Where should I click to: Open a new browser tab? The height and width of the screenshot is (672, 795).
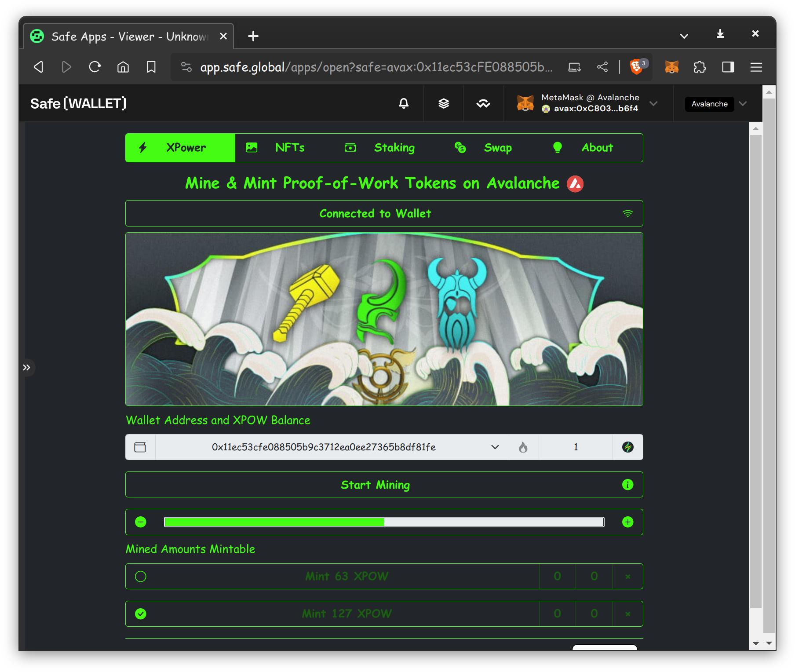tap(253, 36)
